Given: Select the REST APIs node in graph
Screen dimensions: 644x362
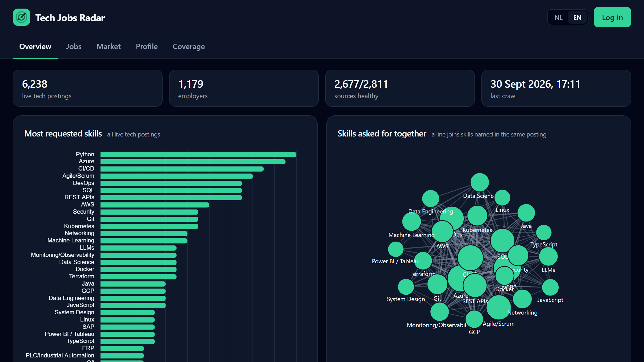Looking at the screenshot, I should tap(475, 285).
